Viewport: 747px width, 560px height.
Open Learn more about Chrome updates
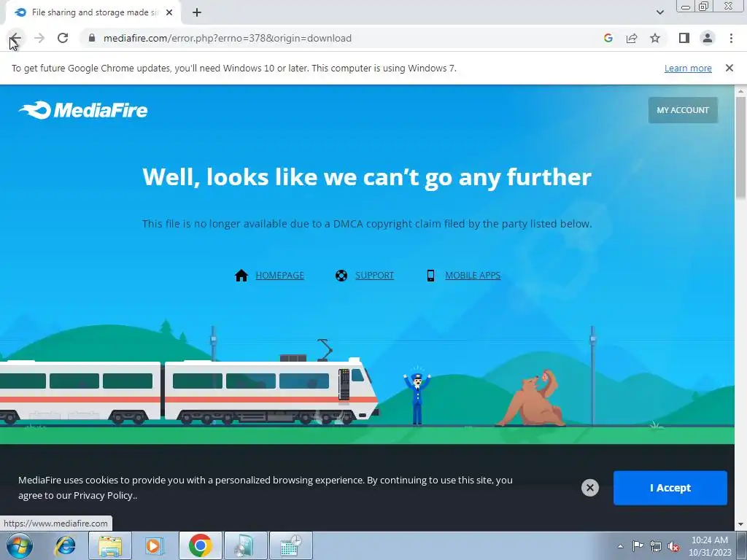[688, 68]
